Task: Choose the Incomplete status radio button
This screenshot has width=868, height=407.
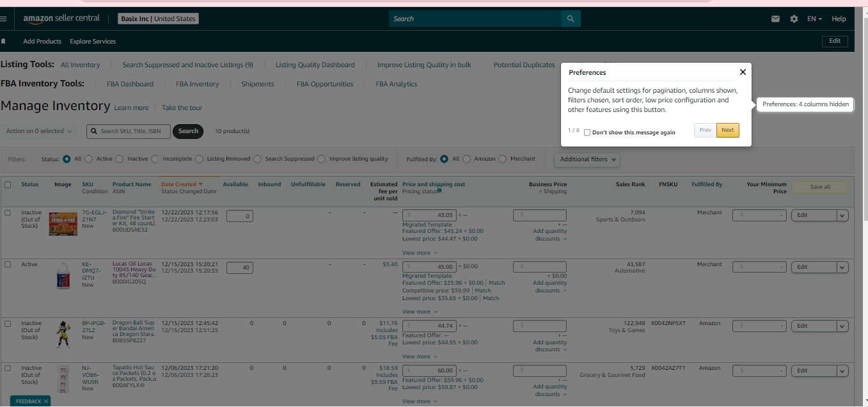Action: 155,159
